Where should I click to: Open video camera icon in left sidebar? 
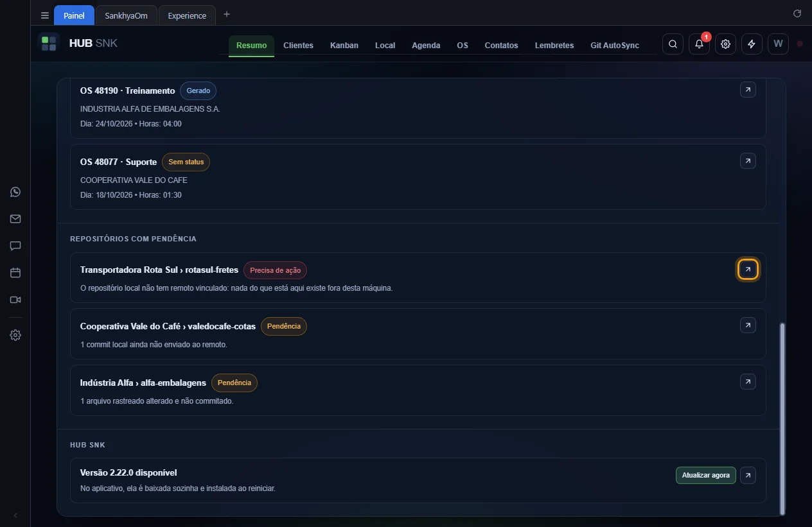coord(15,300)
